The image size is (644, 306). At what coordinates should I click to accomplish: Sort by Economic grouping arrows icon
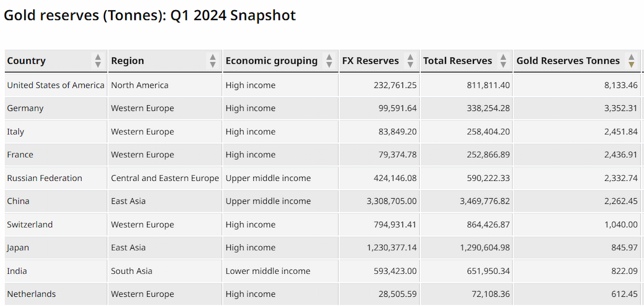[x=329, y=61]
